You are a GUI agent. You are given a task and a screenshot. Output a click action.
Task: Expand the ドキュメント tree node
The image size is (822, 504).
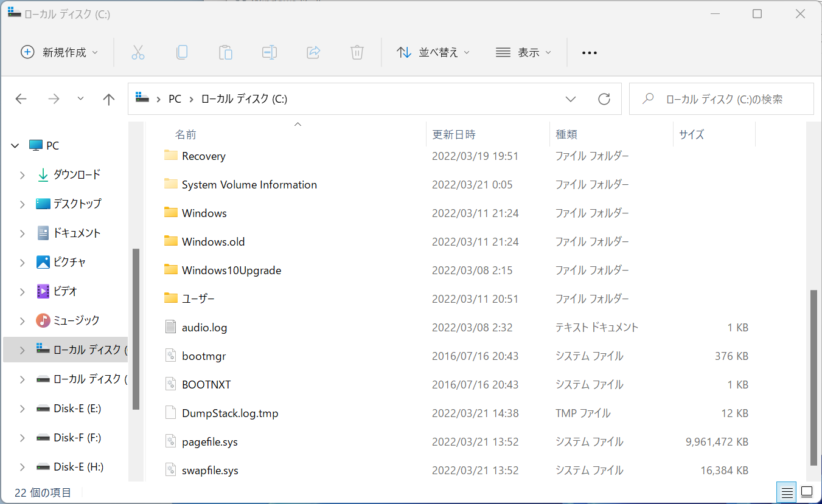(x=22, y=233)
